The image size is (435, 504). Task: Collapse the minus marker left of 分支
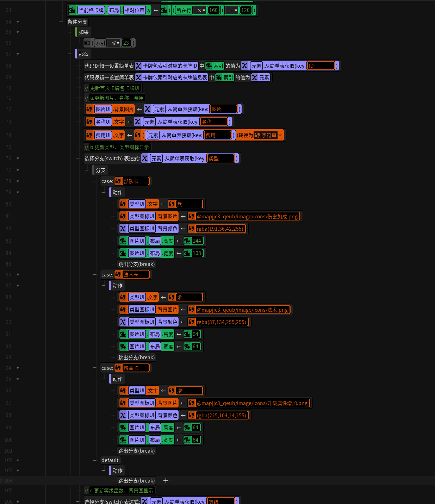(86, 170)
